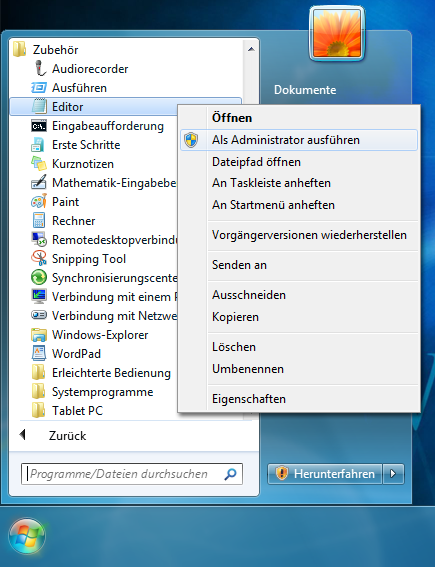Click the Kurznotizen sticky notes icon
This screenshot has width=435, height=567.
[x=39, y=163]
